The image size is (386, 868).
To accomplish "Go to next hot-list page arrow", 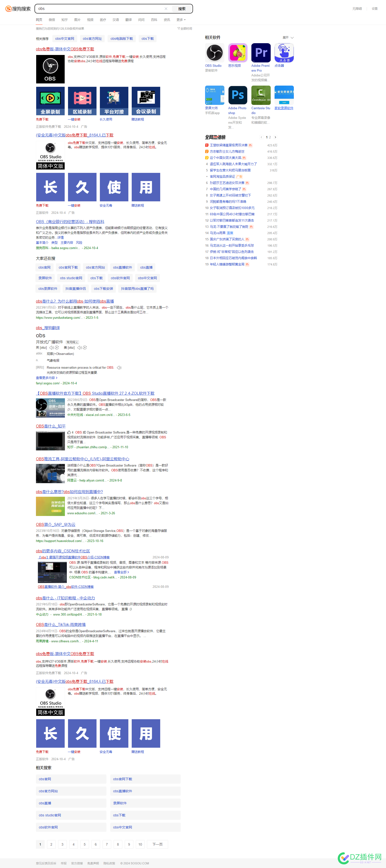I will [276, 137].
